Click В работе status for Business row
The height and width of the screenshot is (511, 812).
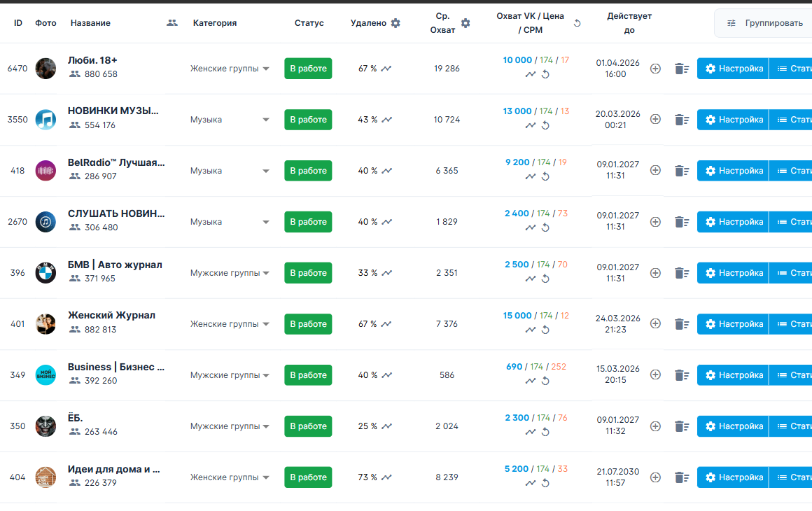point(308,375)
